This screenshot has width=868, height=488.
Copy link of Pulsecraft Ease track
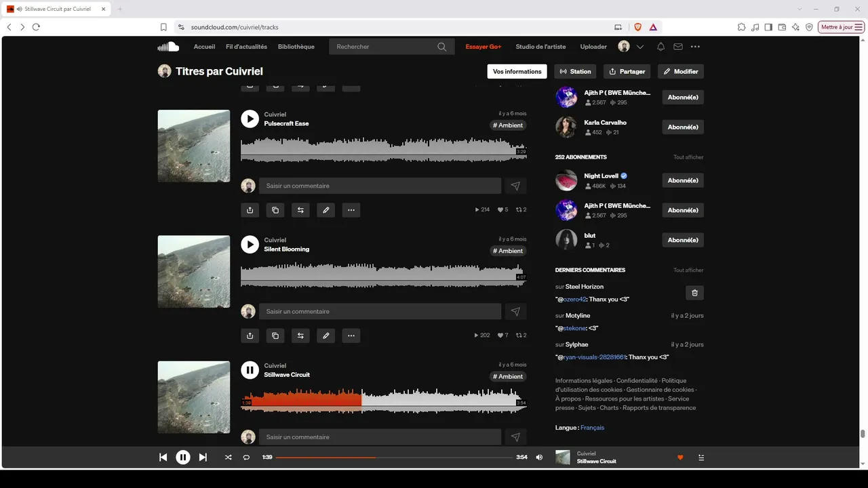pyautogui.click(x=275, y=210)
